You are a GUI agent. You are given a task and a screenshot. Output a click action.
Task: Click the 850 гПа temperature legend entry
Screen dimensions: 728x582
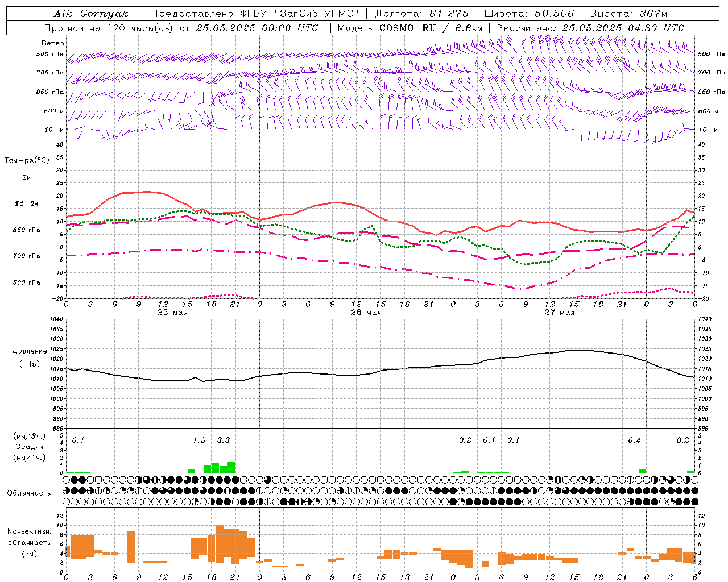point(27,230)
